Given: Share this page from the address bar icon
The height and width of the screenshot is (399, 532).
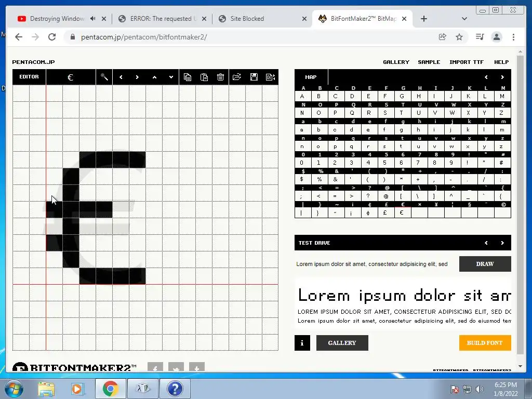Looking at the screenshot, I should (x=442, y=37).
